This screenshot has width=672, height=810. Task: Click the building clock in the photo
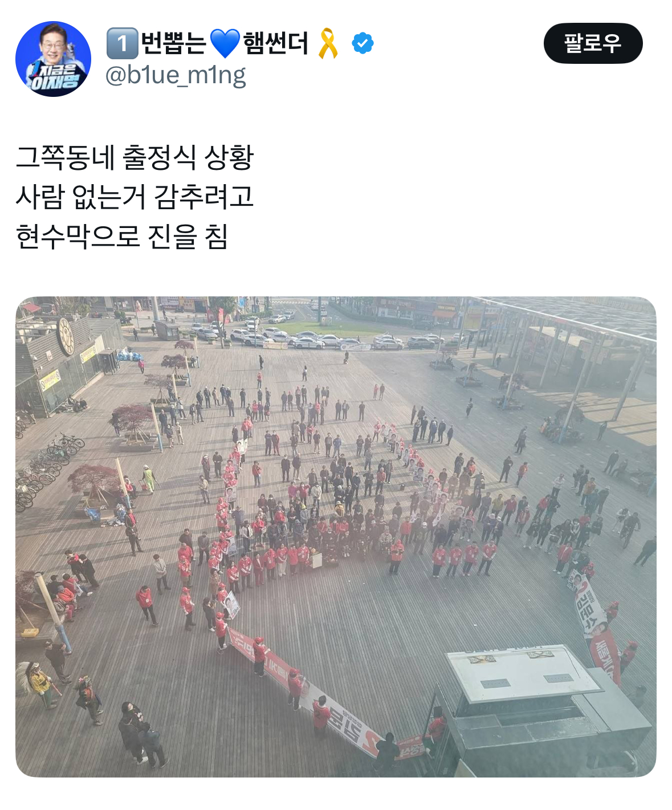[66, 336]
